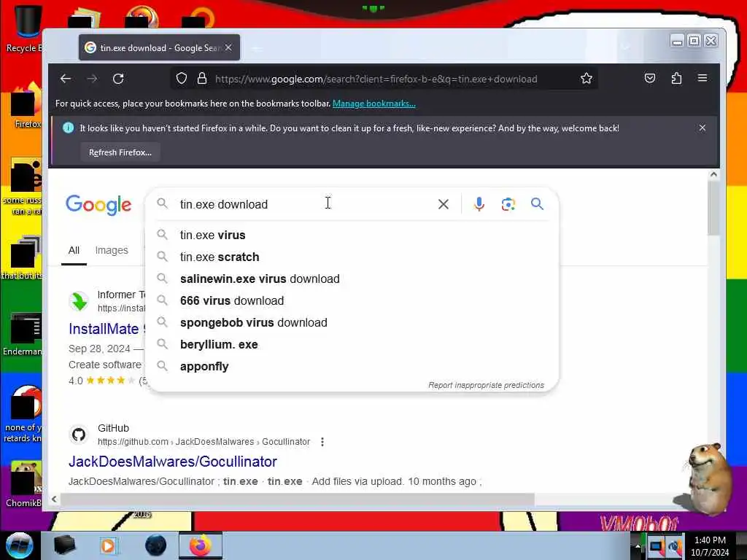Select the All search tab

(74, 250)
